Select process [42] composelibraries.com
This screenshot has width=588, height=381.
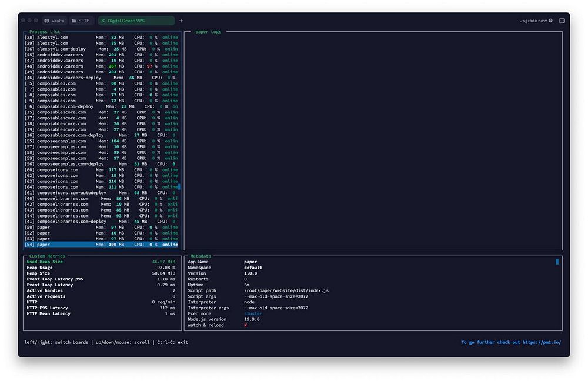[101, 204]
